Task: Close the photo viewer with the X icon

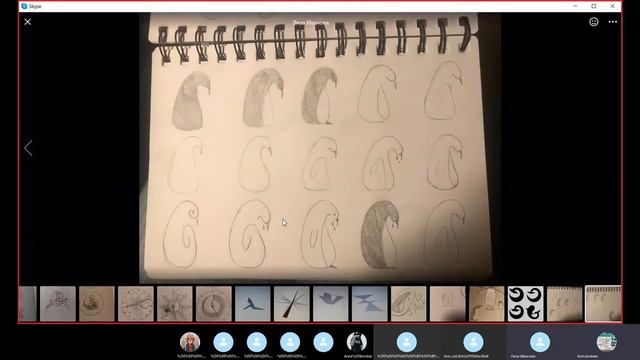Action: click(x=27, y=22)
